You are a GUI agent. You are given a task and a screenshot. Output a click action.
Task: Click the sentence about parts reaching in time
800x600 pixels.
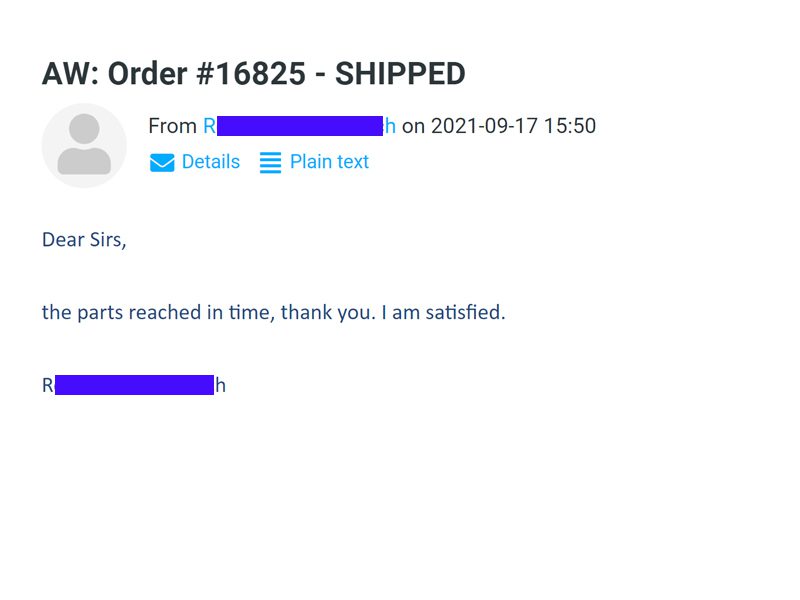pyautogui.click(x=273, y=312)
